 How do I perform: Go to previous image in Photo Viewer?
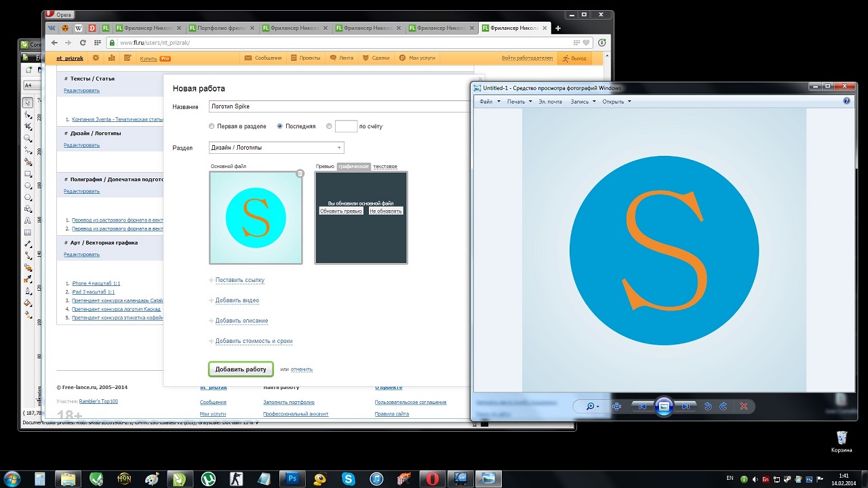(641, 406)
